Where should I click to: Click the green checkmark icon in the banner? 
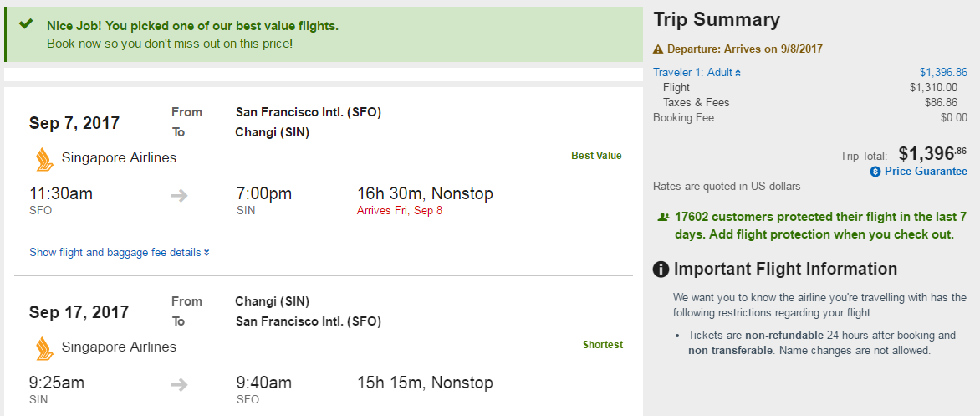click(26, 24)
